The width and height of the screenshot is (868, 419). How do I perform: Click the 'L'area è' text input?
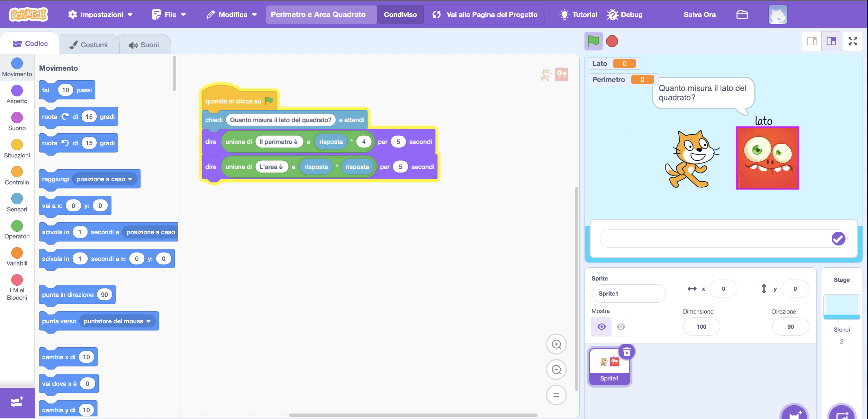click(271, 167)
